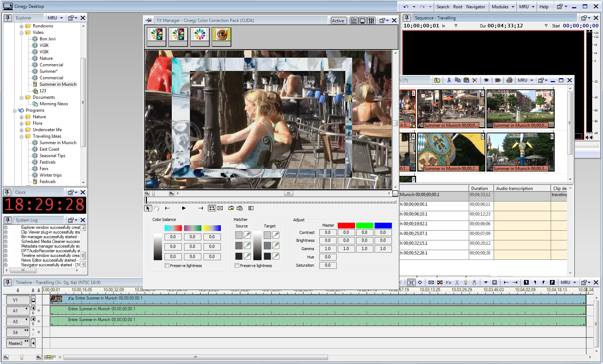Viewport: 603px width, 364px height.
Task: Collapse the Documents folder
Action: click(22, 97)
